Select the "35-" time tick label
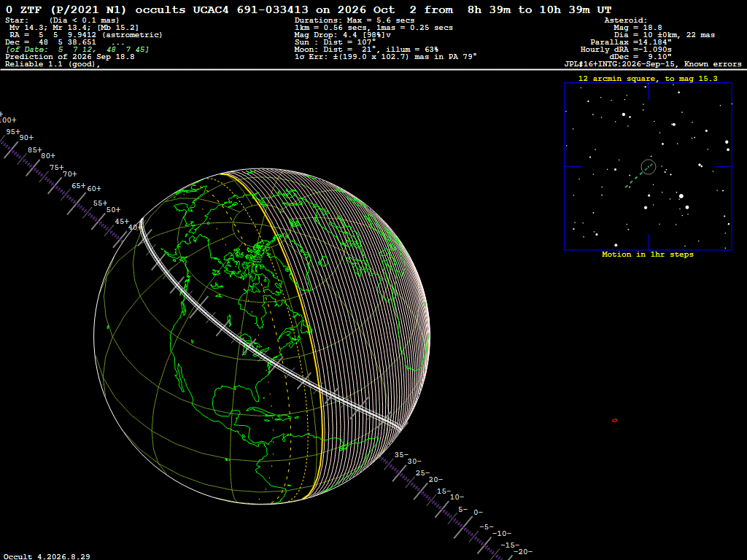This screenshot has width=747, height=560. pos(401,455)
